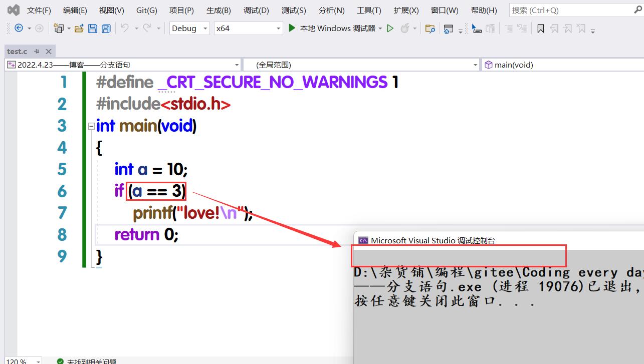Save test.c with the single floppy icon
644x364 pixels.
click(x=93, y=29)
